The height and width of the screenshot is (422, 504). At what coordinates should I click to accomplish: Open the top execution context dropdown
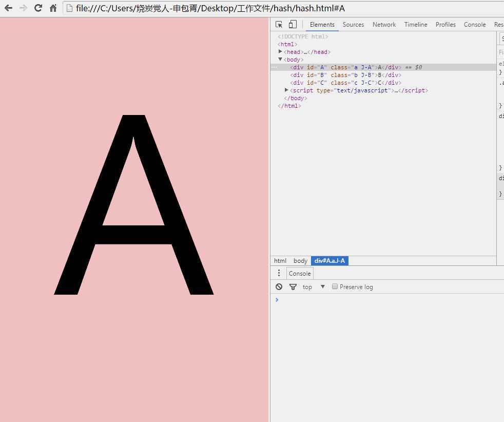[x=314, y=286]
